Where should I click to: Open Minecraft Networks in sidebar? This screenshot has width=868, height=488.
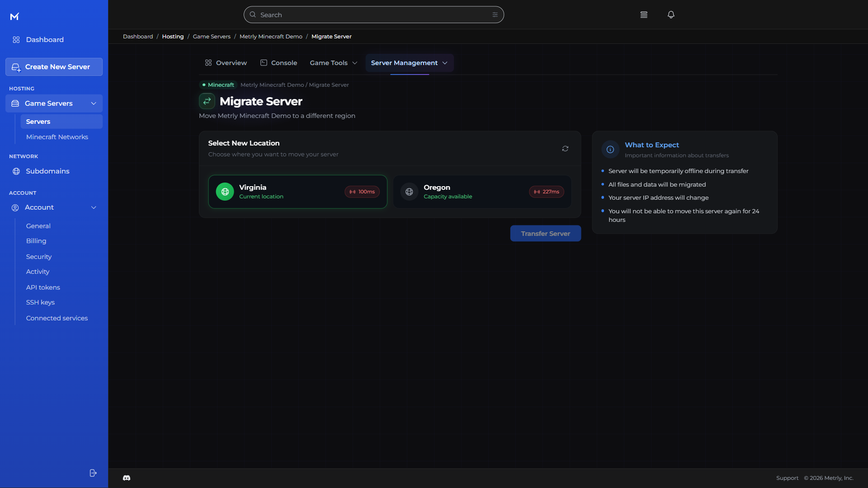click(x=57, y=137)
